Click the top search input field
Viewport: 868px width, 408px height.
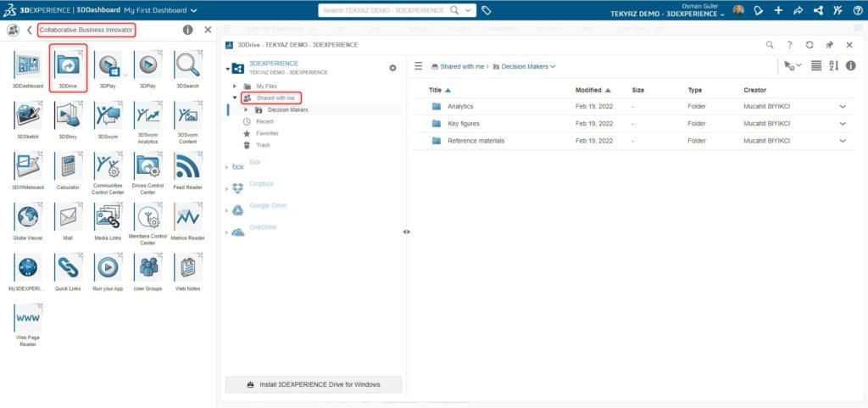tap(383, 10)
